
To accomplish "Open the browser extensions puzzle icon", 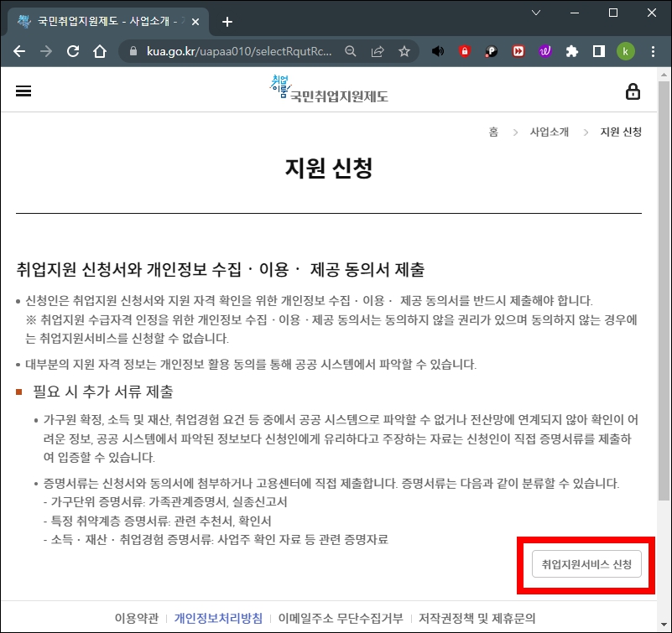I will [x=572, y=50].
